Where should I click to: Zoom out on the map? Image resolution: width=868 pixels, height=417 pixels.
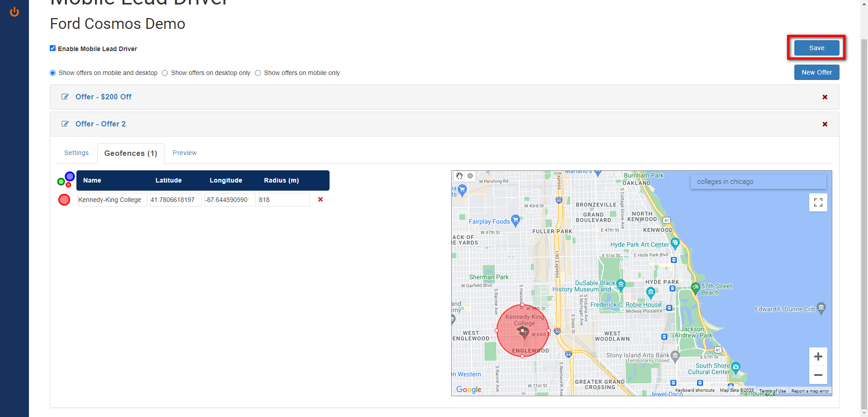point(818,375)
